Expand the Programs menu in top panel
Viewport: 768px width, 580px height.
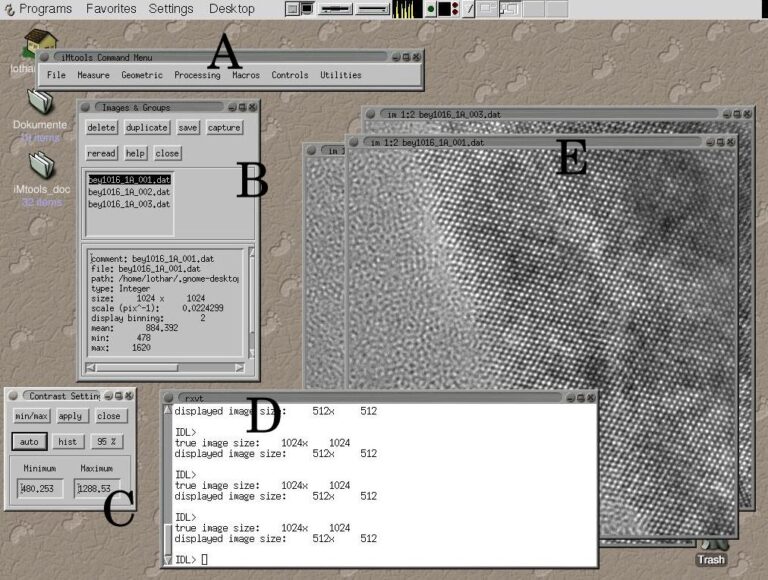point(45,8)
